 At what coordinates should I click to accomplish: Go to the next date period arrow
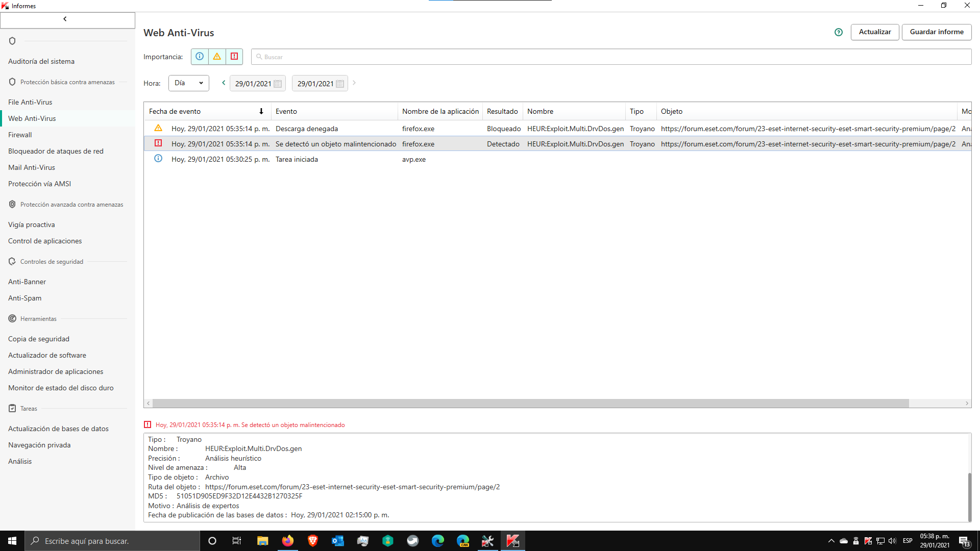click(x=354, y=83)
